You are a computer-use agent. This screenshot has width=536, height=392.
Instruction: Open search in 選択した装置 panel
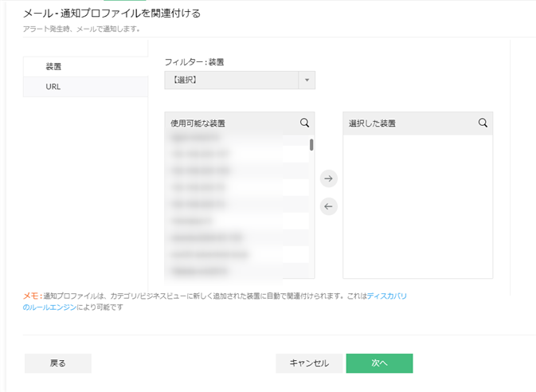(483, 123)
